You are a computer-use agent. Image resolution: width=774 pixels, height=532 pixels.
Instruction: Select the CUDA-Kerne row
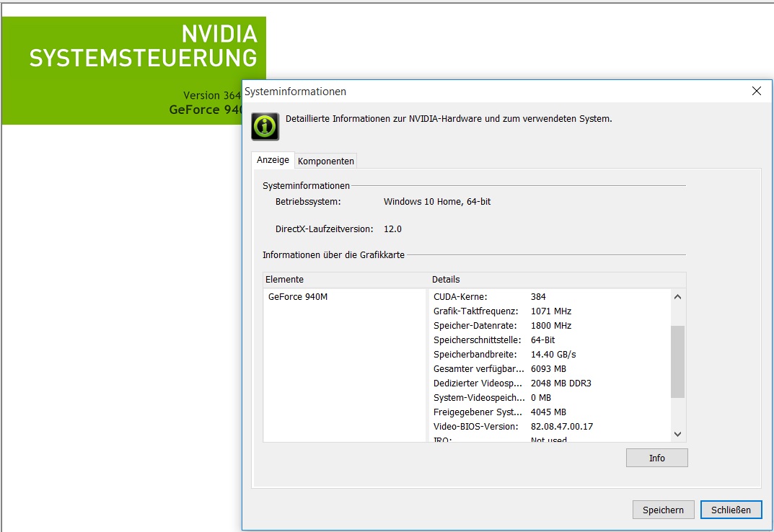point(550,296)
